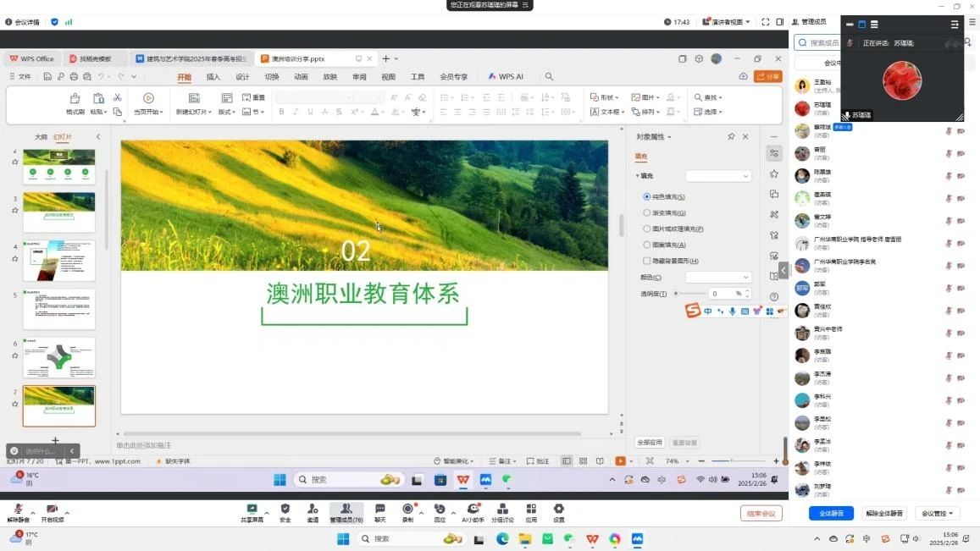The image size is (980, 551).
Task: Click the 共享屏幕 share screen icon
Action: point(252,509)
